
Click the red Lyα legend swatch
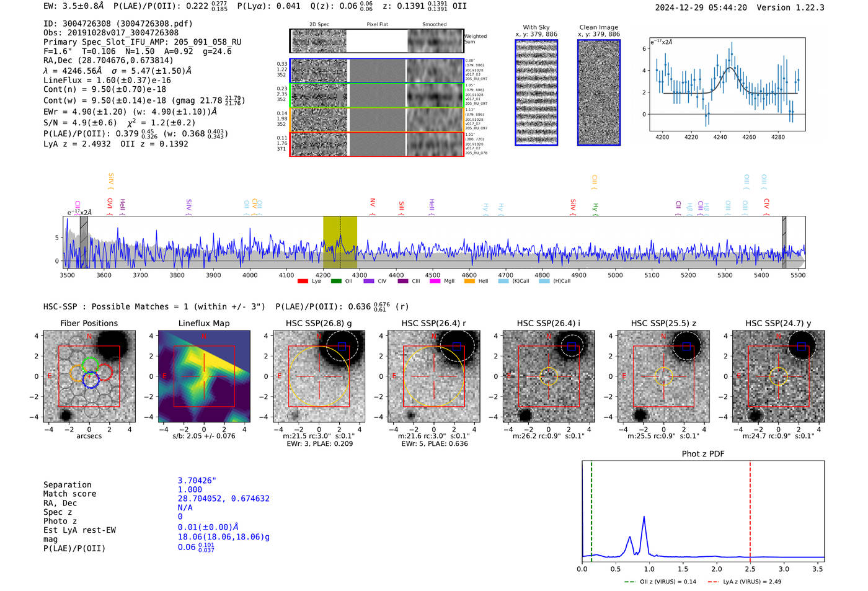coord(303,281)
